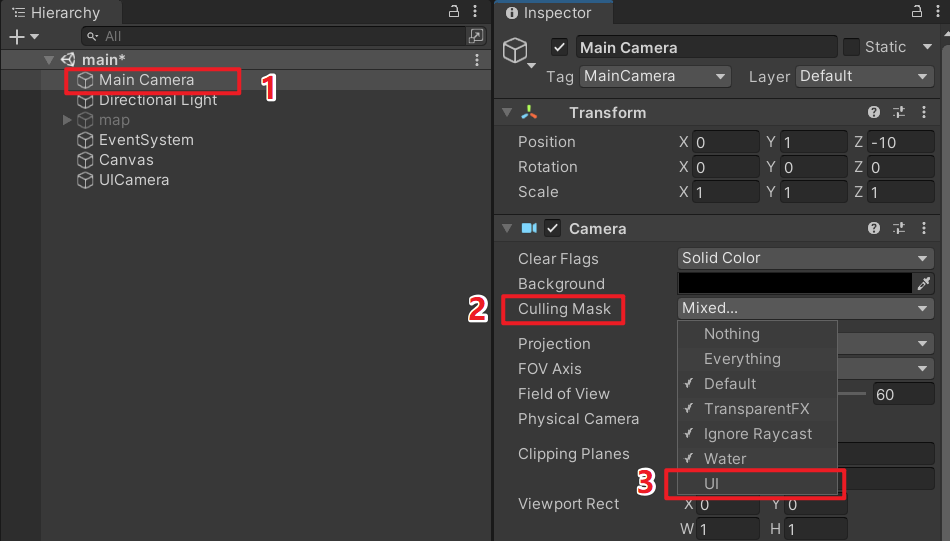Open the Clear Flags dropdown
This screenshot has height=541, width=950.
point(805,258)
